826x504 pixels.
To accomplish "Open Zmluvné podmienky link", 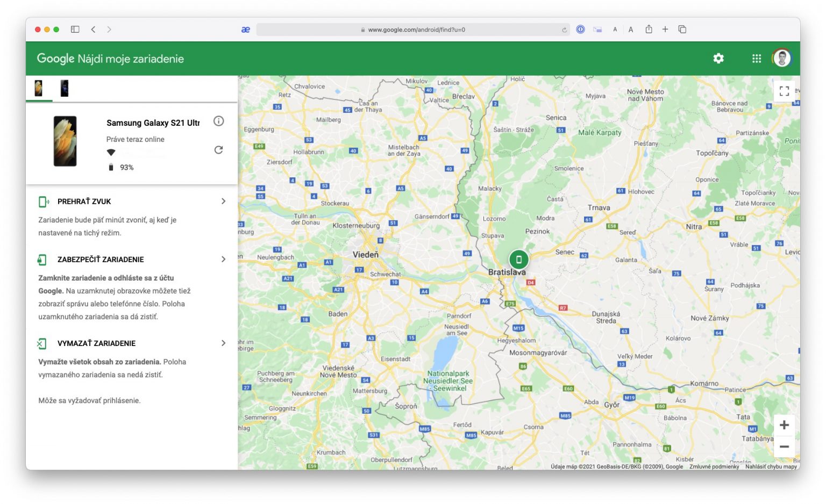I will pyautogui.click(x=714, y=466).
